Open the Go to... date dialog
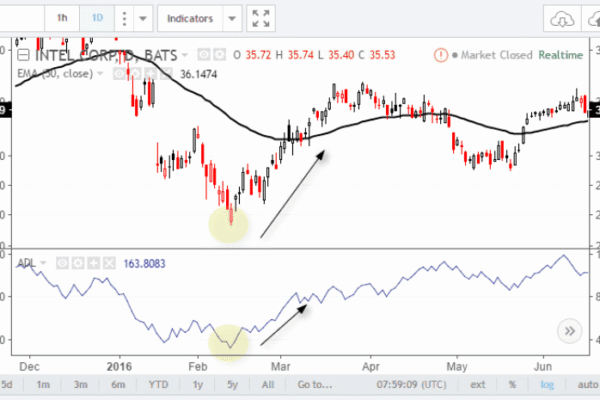This screenshot has height=400, width=600. pos(315,384)
